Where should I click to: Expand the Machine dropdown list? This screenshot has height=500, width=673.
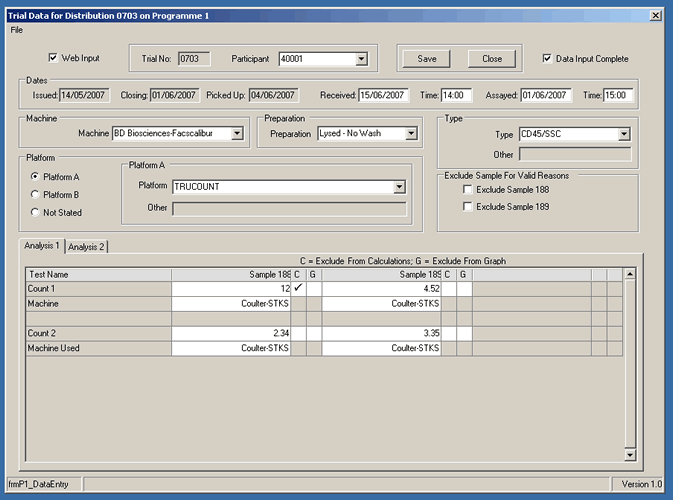pos(237,133)
